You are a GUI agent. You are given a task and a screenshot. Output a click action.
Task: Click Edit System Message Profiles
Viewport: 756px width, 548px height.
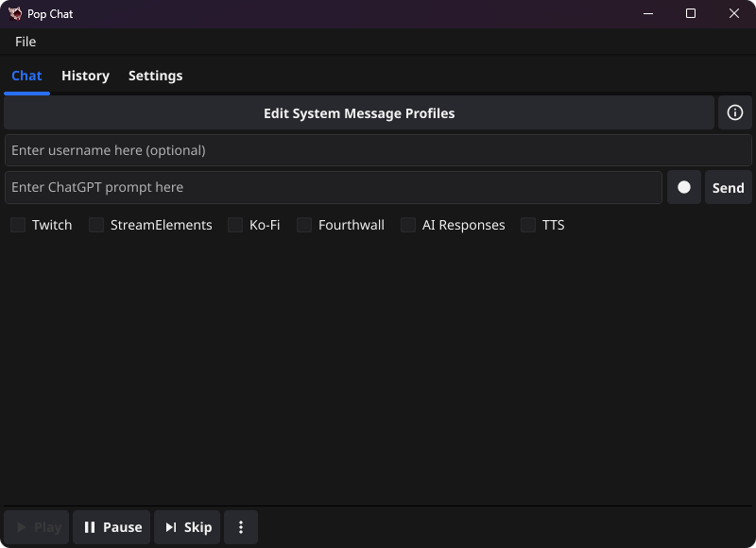pos(359,112)
